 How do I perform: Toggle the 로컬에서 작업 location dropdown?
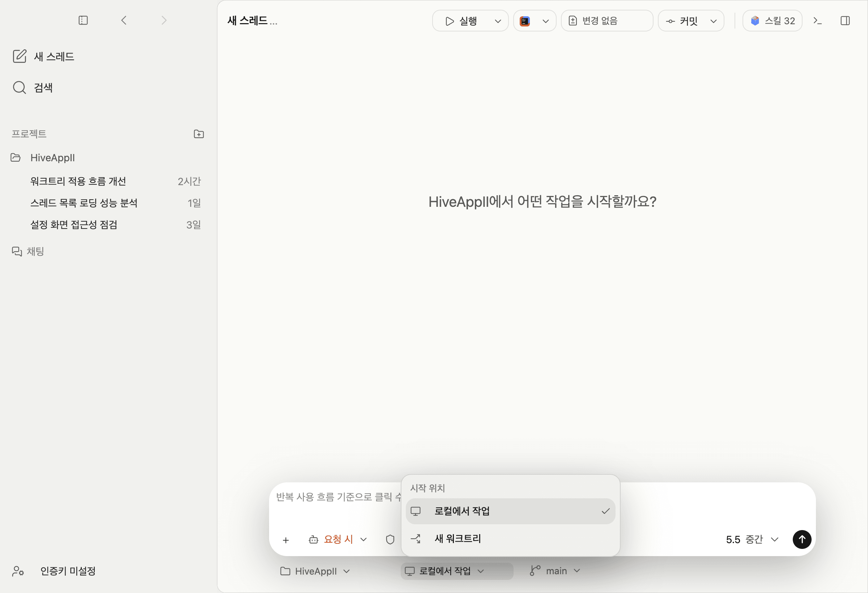(457, 571)
